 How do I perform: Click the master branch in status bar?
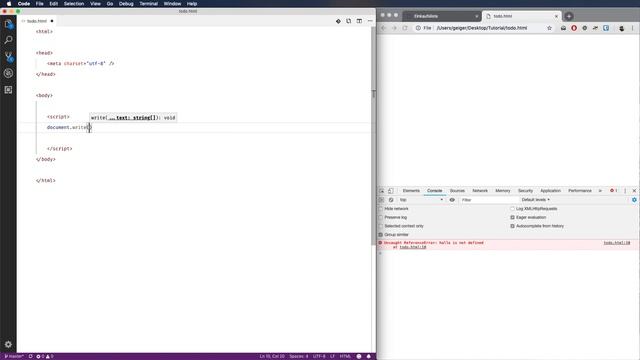click(14, 356)
